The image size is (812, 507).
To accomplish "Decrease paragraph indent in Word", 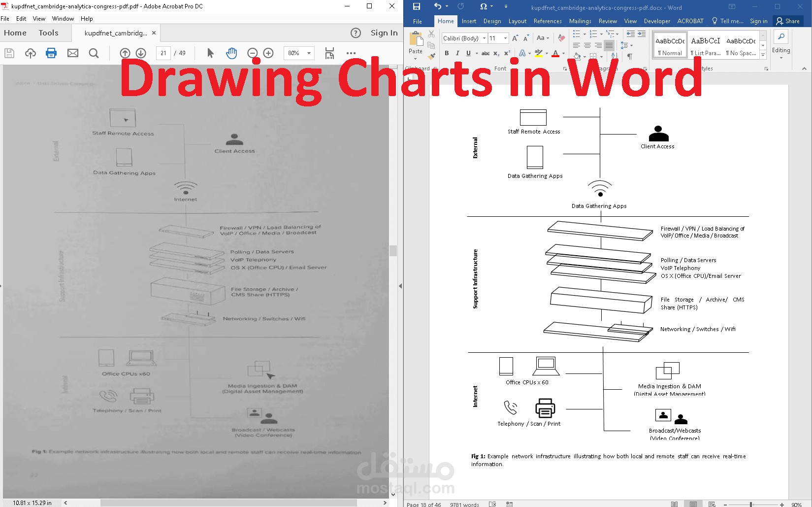I will [x=630, y=34].
